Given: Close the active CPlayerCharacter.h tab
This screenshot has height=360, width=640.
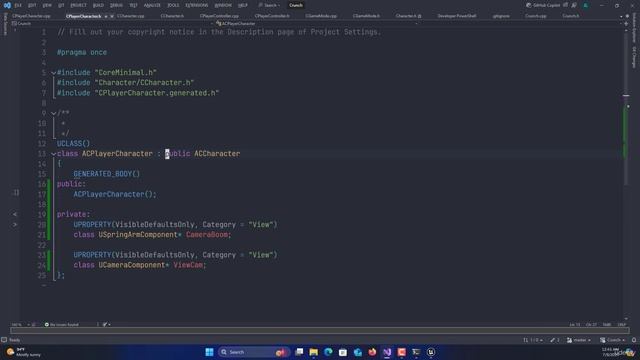Looking at the screenshot, I should click(112, 16).
